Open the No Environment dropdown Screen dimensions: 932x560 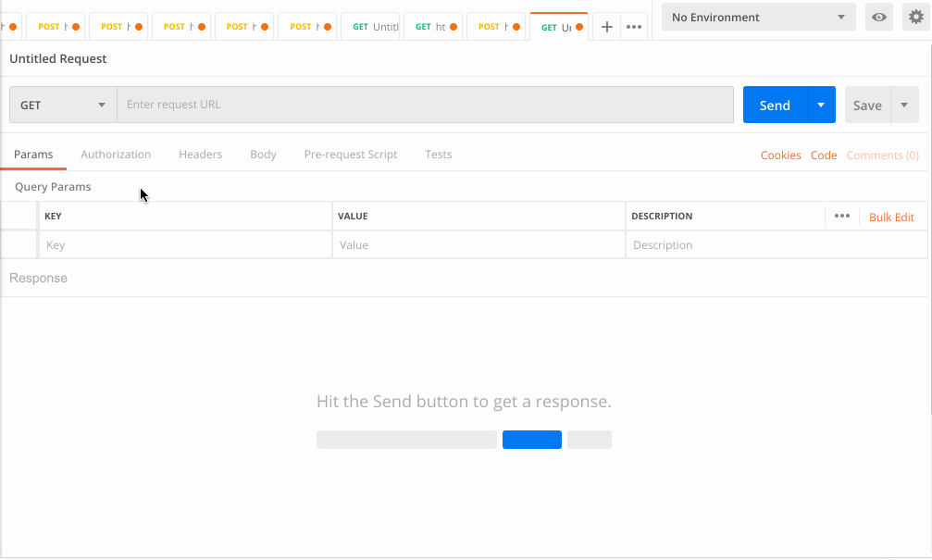pos(758,18)
